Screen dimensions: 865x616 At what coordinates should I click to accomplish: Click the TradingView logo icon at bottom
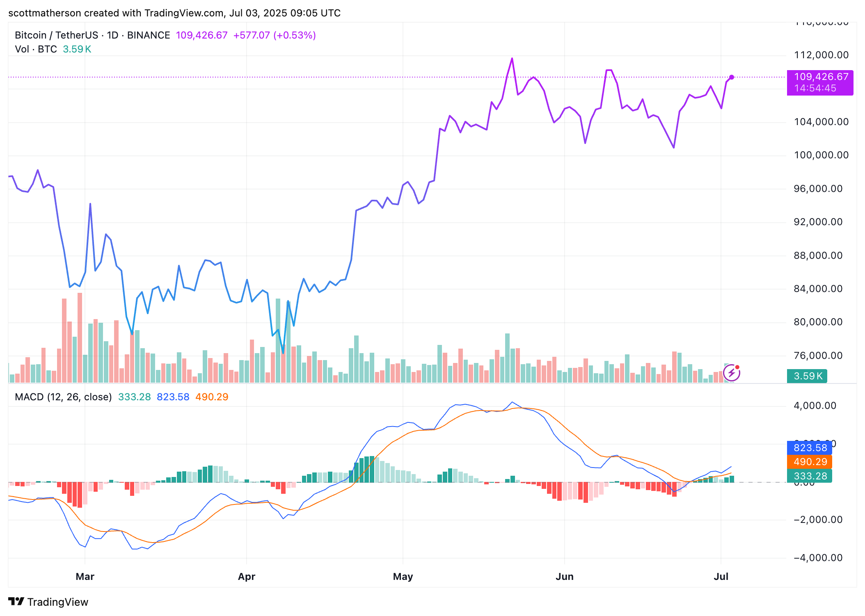[16, 602]
